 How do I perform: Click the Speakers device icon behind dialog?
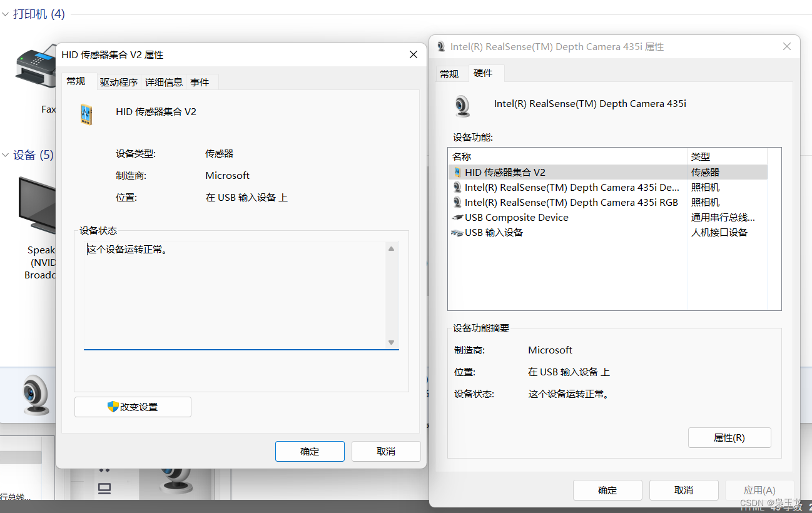click(x=37, y=206)
